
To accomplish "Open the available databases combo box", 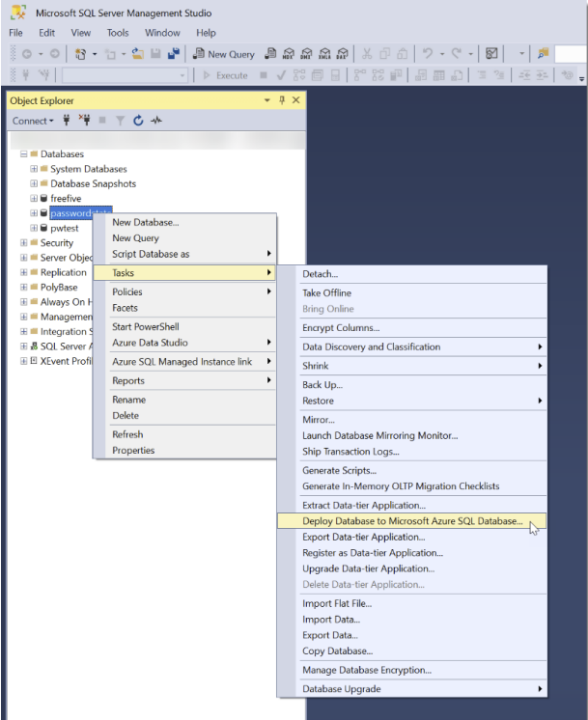I will pyautogui.click(x=125, y=75).
